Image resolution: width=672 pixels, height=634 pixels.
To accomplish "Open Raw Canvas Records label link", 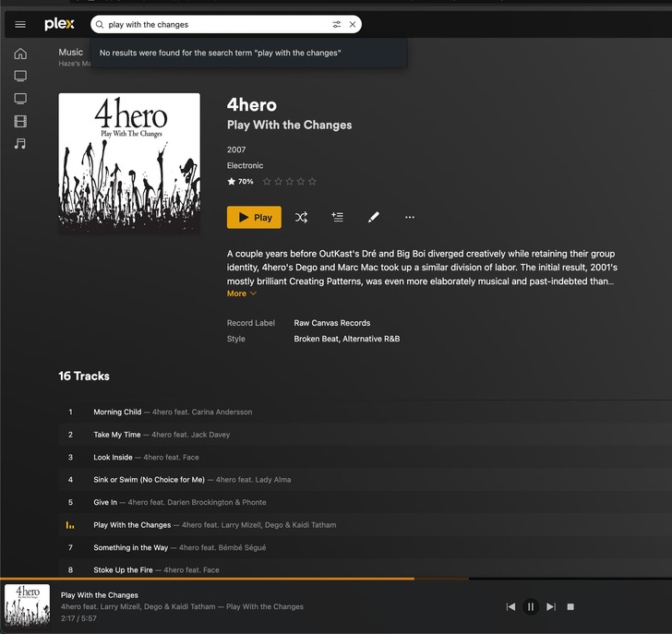I will 331,323.
